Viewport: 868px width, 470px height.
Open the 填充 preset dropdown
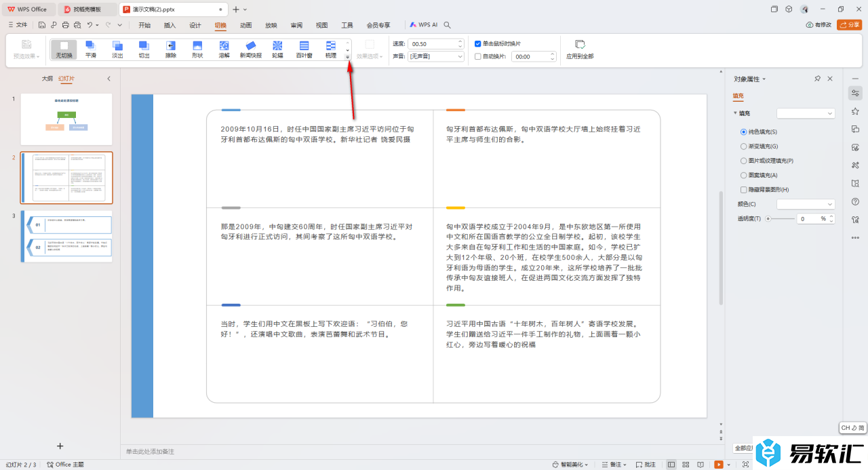(x=806, y=113)
